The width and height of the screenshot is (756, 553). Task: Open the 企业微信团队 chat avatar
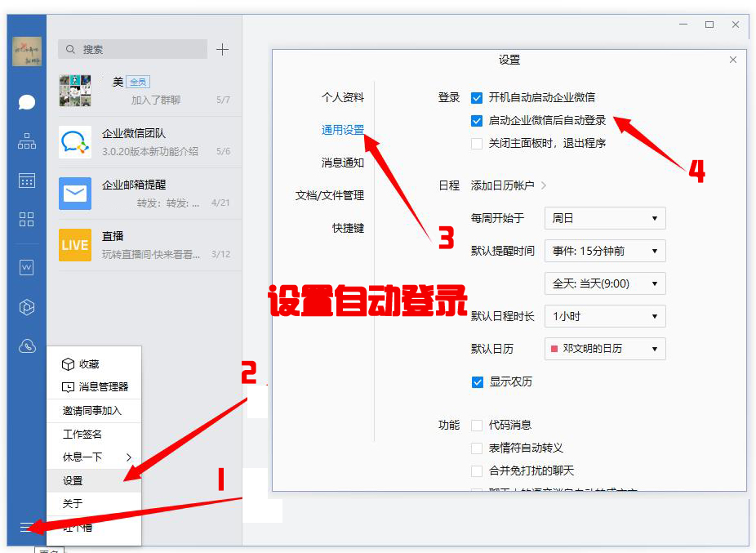coord(75,142)
